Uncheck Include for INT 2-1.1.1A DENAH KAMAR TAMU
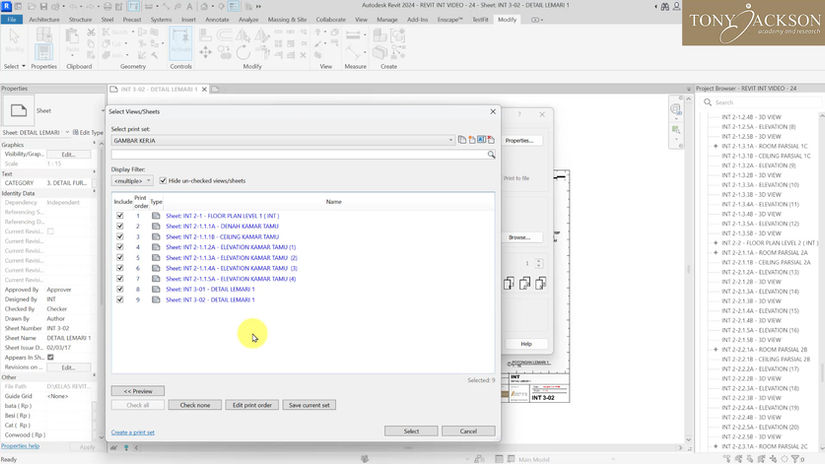The width and height of the screenshot is (825, 464). (x=120, y=226)
